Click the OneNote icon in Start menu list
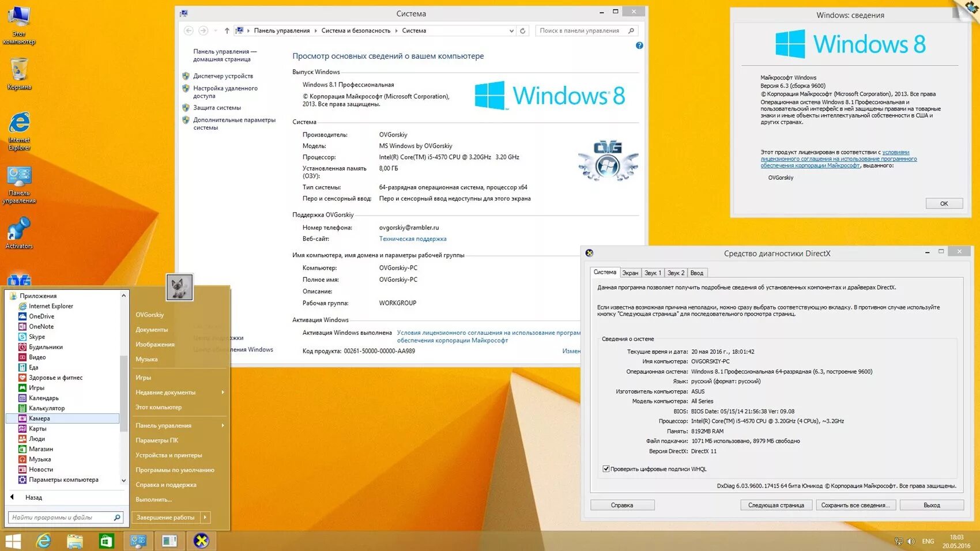Screen dimensions: 980x551 [22, 327]
